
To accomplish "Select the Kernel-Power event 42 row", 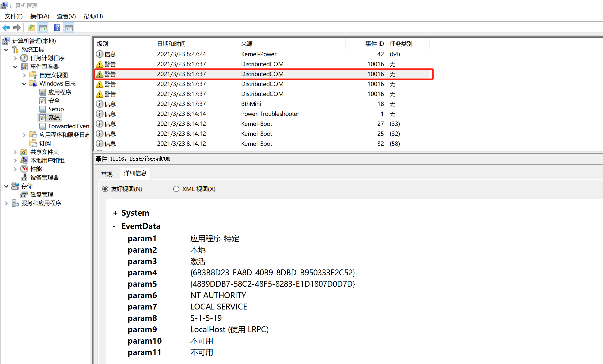I will (x=259, y=54).
